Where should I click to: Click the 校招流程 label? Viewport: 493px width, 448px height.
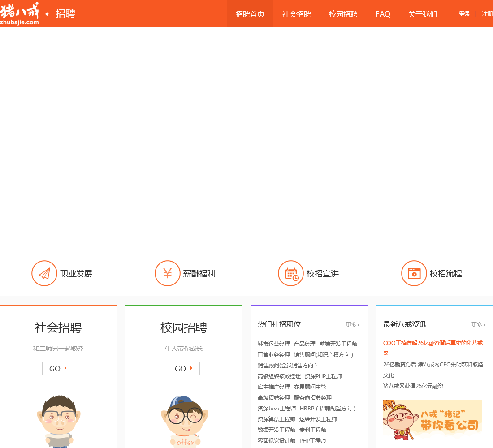point(446,274)
